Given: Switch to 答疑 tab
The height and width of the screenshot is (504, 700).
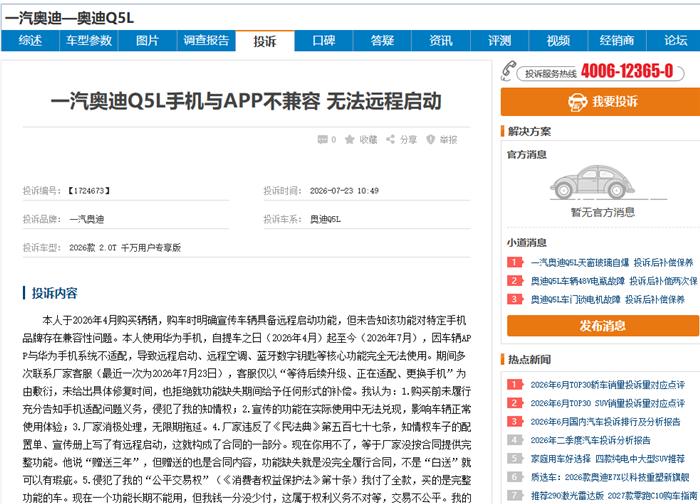Looking at the screenshot, I should click(382, 41).
